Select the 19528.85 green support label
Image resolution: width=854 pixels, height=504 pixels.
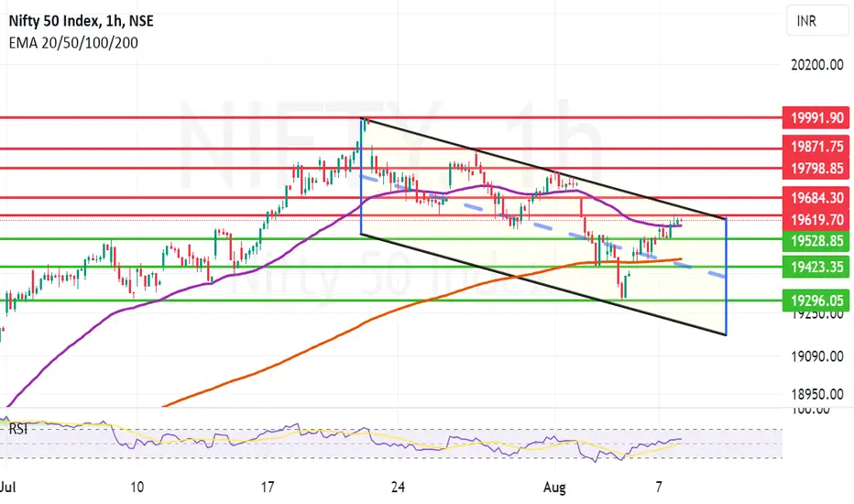pyautogui.click(x=816, y=241)
